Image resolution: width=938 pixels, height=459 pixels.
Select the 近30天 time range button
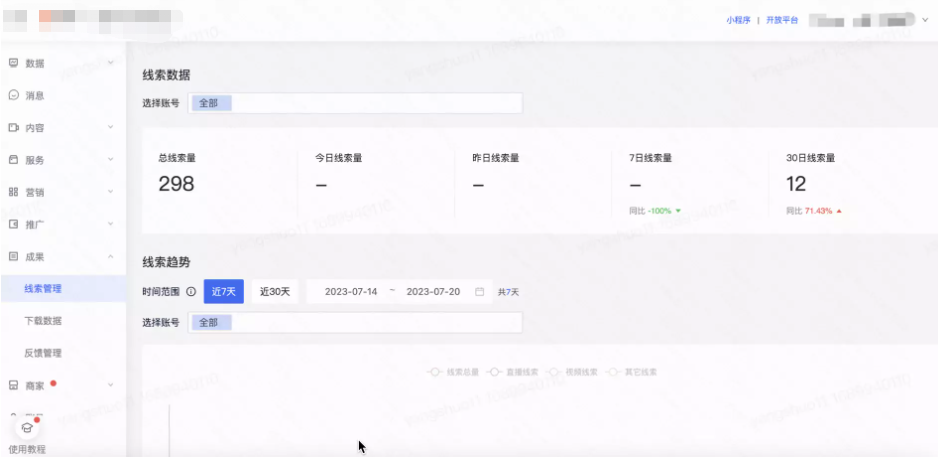click(275, 292)
